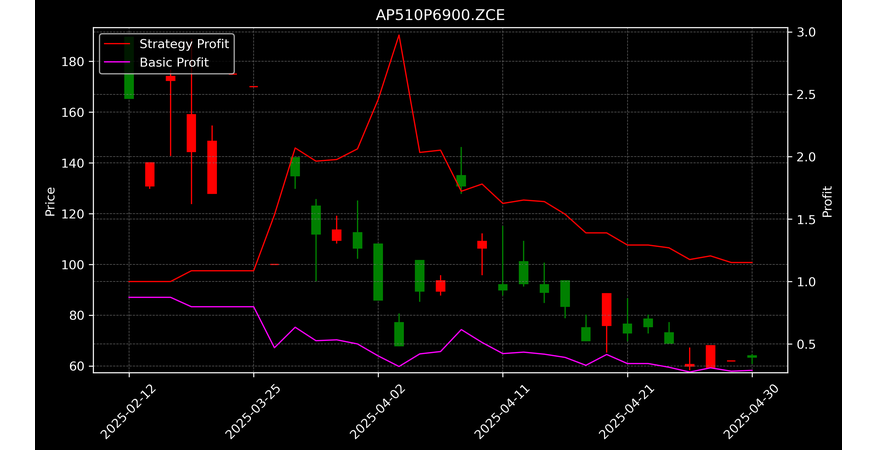Image resolution: width=878 pixels, height=450 pixels.
Task: Click the 1.0 profit tick label
Action: [x=806, y=282]
